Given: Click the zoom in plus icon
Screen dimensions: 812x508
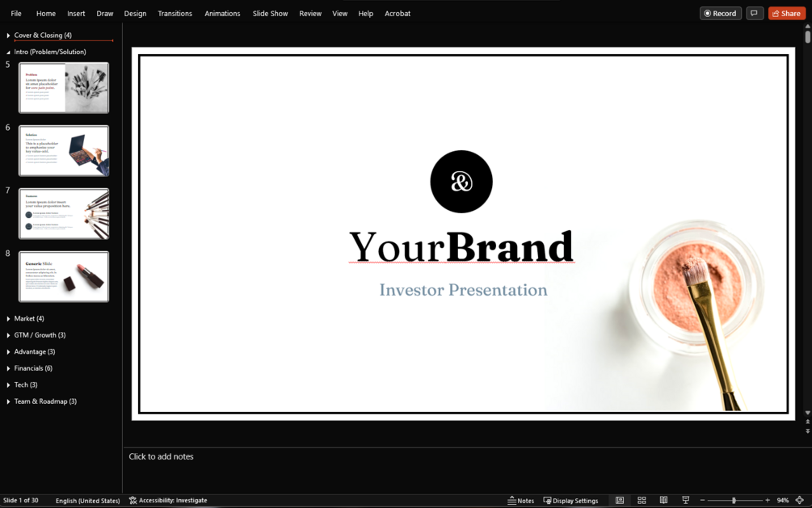Looking at the screenshot, I should click(768, 500).
